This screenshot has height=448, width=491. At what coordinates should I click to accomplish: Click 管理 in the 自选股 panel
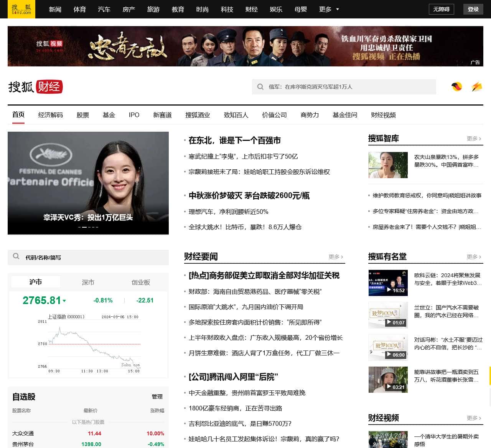tap(157, 397)
